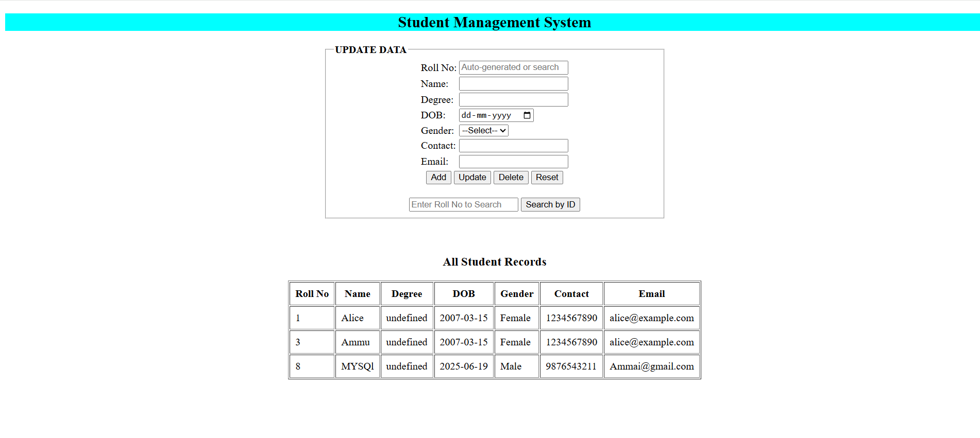
Task: Focus the Roll No input field
Action: point(514,67)
